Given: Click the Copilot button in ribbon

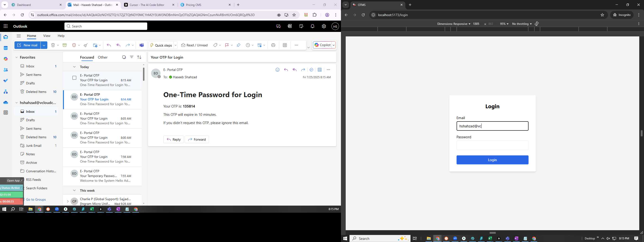Looking at the screenshot, I should coord(322,45).
